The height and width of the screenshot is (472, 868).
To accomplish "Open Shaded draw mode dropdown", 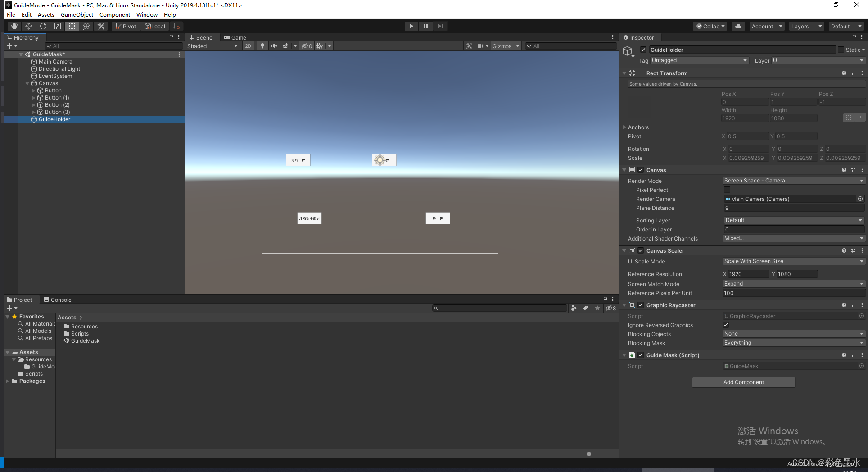I will point(212,46).
